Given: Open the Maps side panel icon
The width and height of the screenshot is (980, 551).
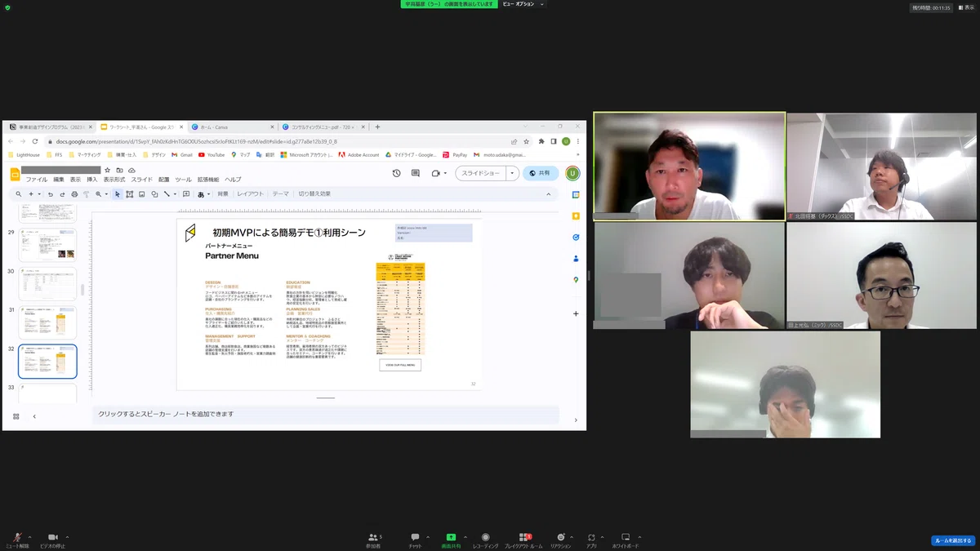Looking at the screenshot, I should [x=576, y=280].
